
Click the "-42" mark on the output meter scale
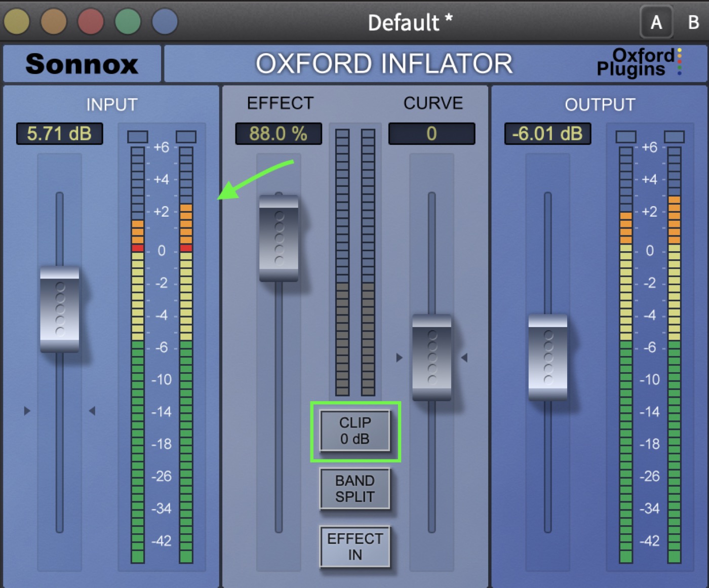click(x=650, y=541)
